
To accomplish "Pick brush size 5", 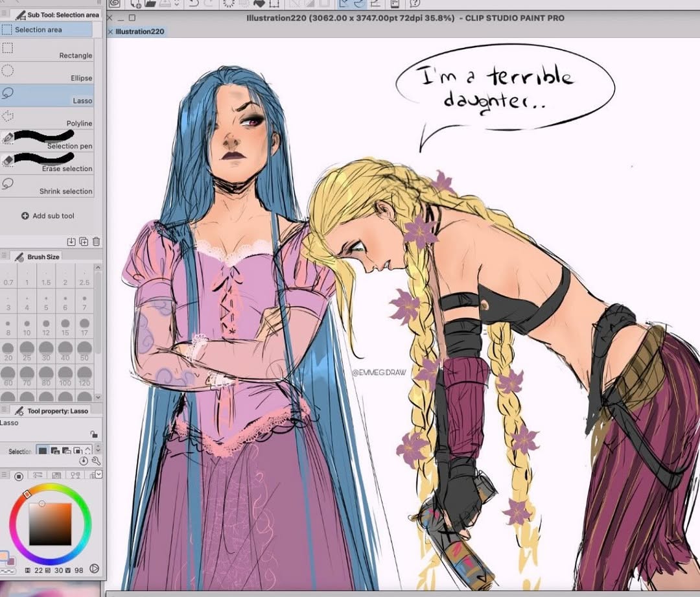I will pos(46,302).
